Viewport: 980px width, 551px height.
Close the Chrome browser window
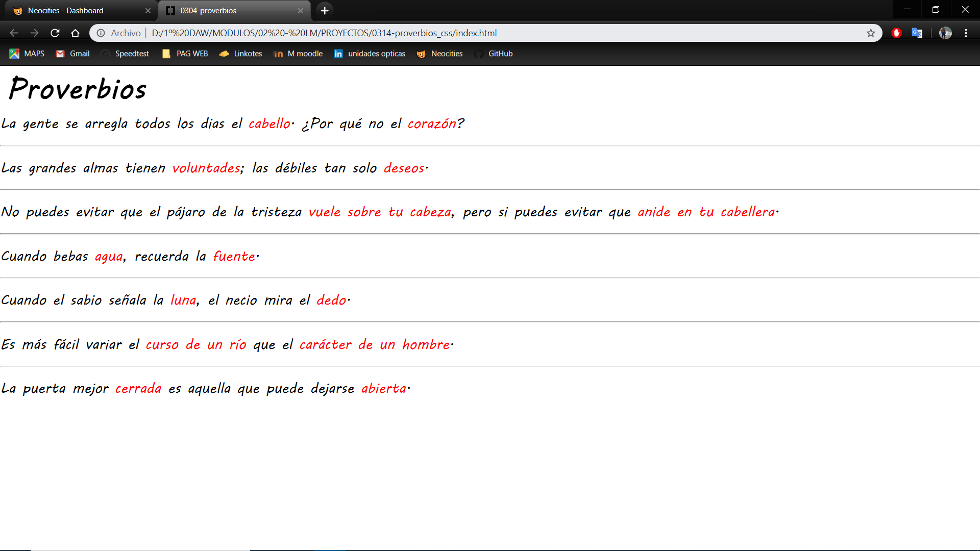point(965,9)
